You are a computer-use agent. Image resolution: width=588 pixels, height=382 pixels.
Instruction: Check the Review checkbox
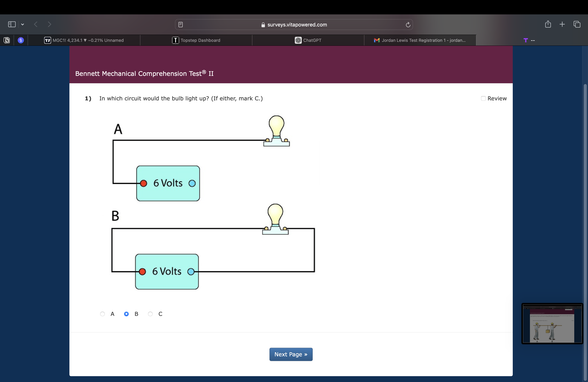(x=483, y=98)
